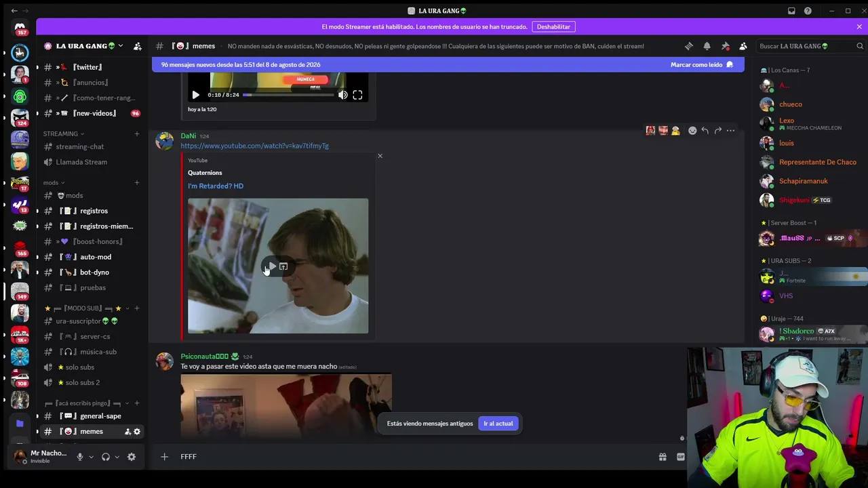Toggle microphone mute in user panel

tap(79, 457)
